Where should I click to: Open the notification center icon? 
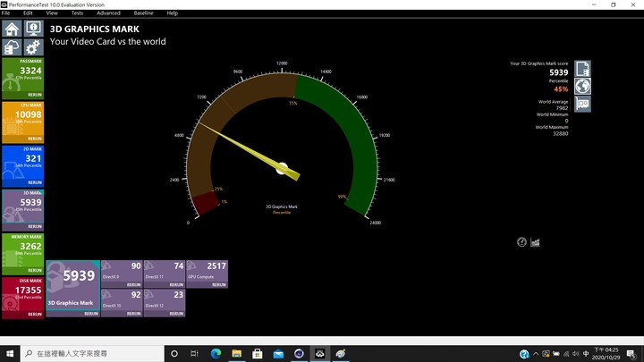coord(631,353)
